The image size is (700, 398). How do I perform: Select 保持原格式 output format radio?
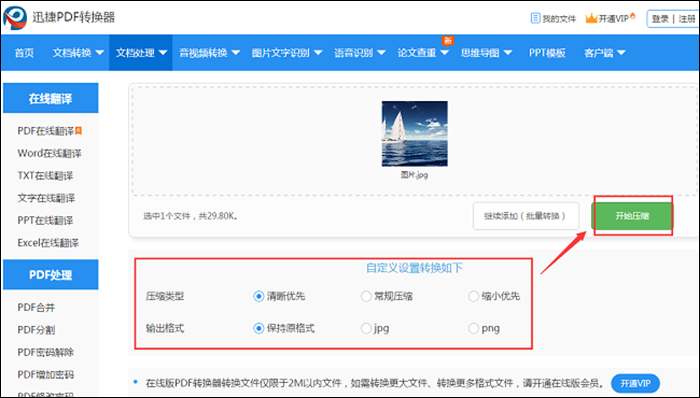(x=258, y=329)
